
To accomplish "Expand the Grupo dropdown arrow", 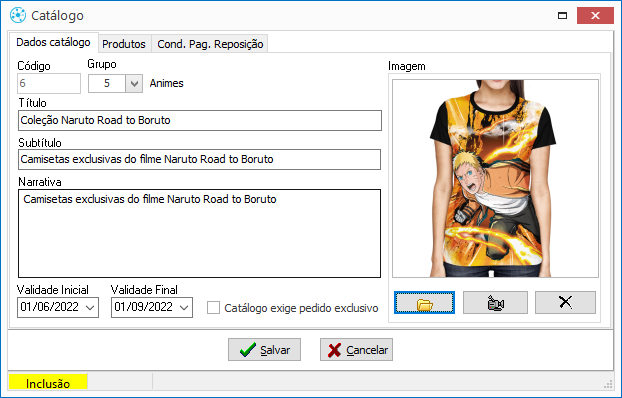I will tap(134, 83).
